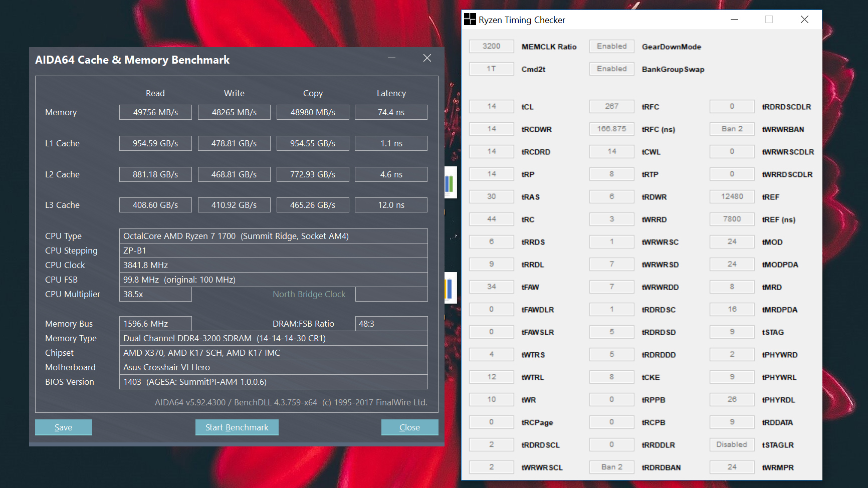
Task: Save the AIDA64 benchmark results
Action: click(64, 427)
